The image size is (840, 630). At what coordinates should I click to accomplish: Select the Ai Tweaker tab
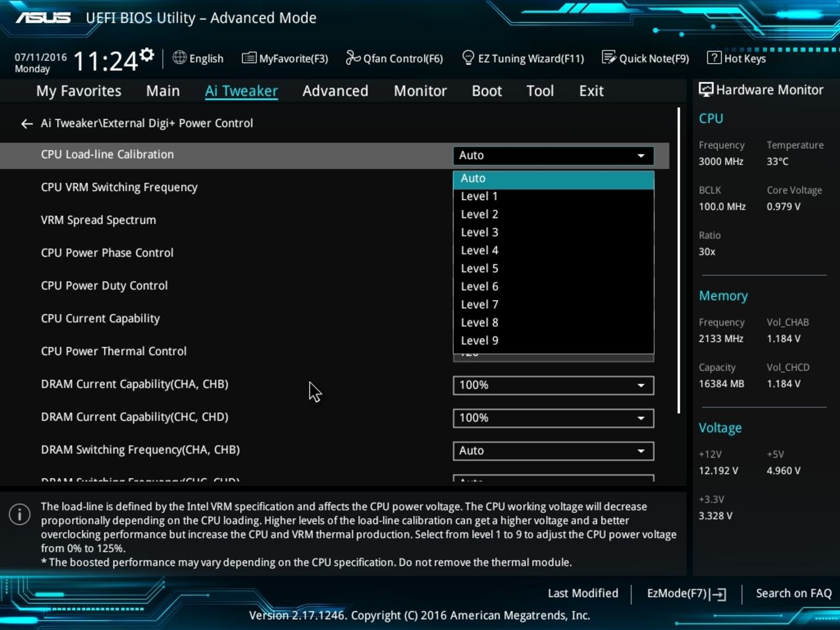click(241, 91)
